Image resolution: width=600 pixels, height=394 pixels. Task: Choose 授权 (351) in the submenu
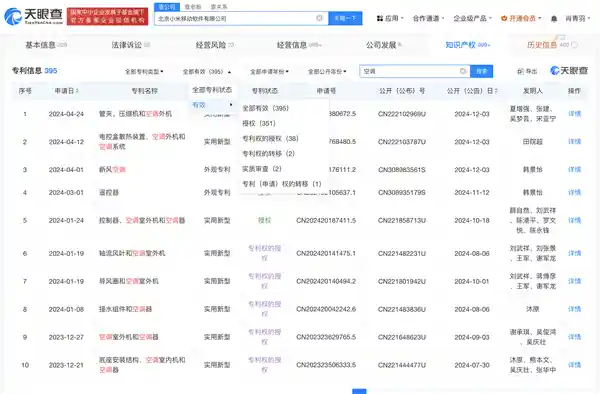coord(259,123)
